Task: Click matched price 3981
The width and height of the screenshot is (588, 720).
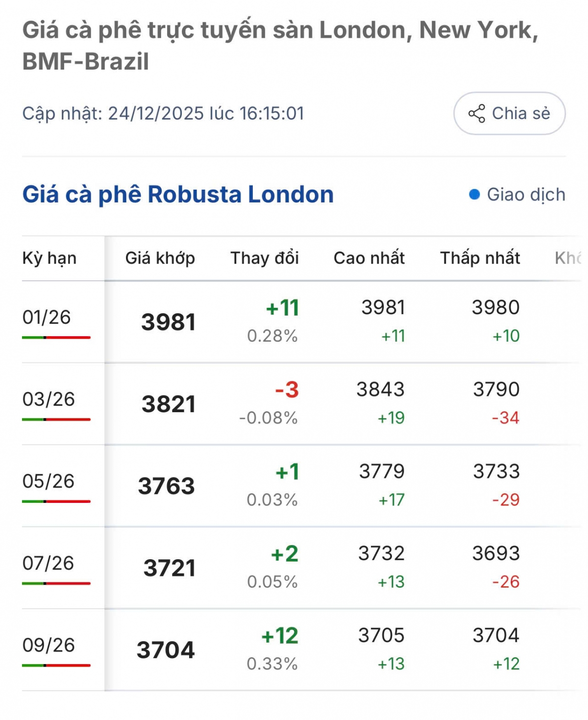Action: click(168, 322)
